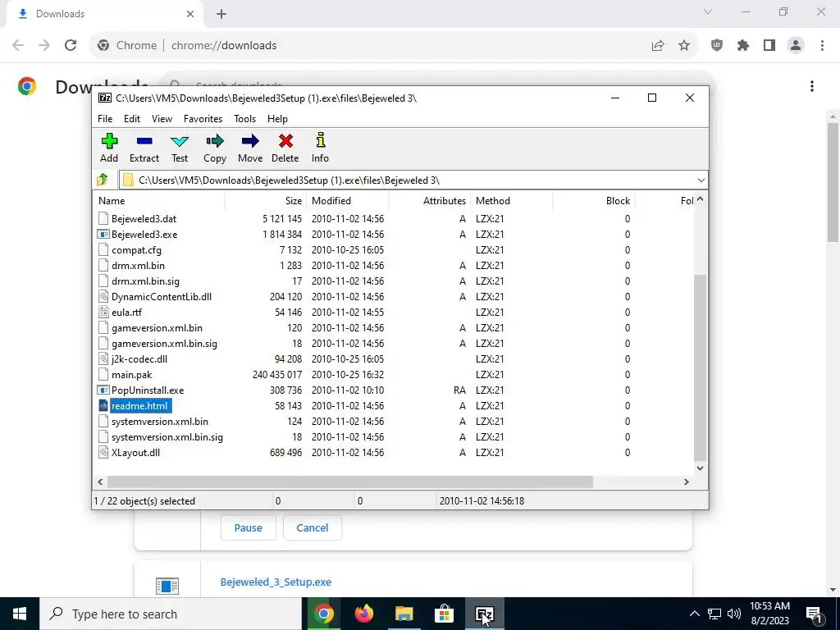Show hidden system tray icons
This screenshot has height=630, width=840.
click(x=694, y=614)
